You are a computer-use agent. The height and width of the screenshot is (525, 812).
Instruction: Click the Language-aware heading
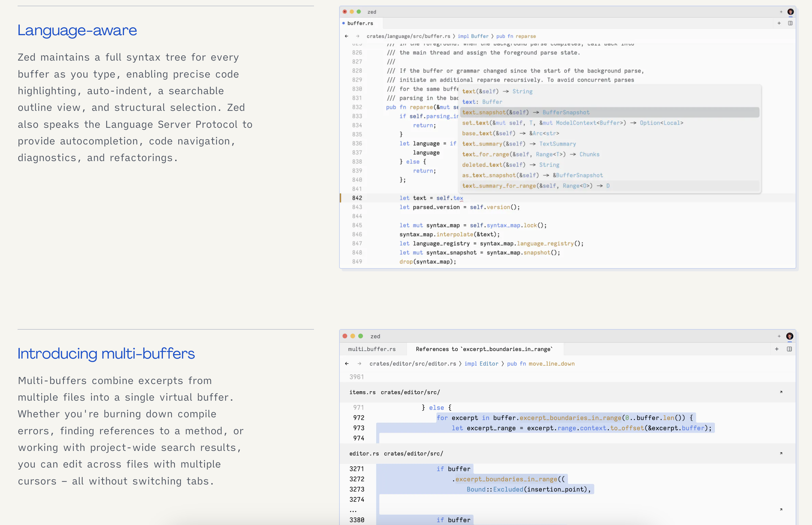[77, 30]
